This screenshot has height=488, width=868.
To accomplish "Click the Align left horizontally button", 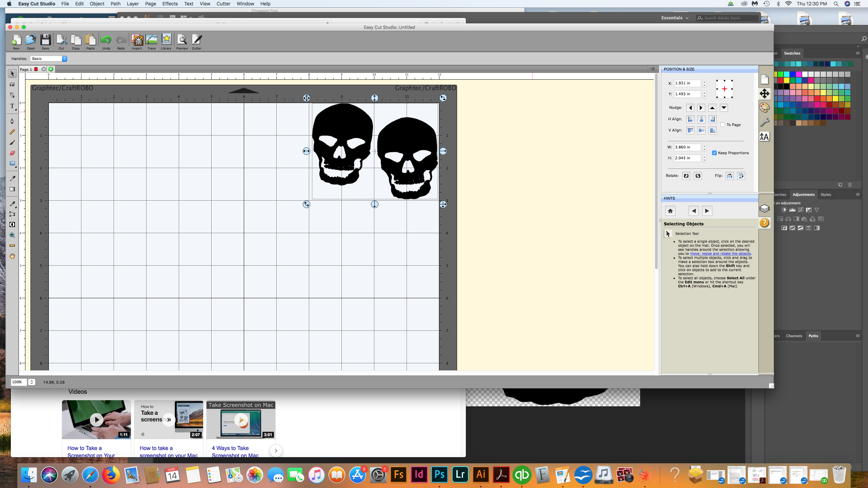I will point(689,119).
